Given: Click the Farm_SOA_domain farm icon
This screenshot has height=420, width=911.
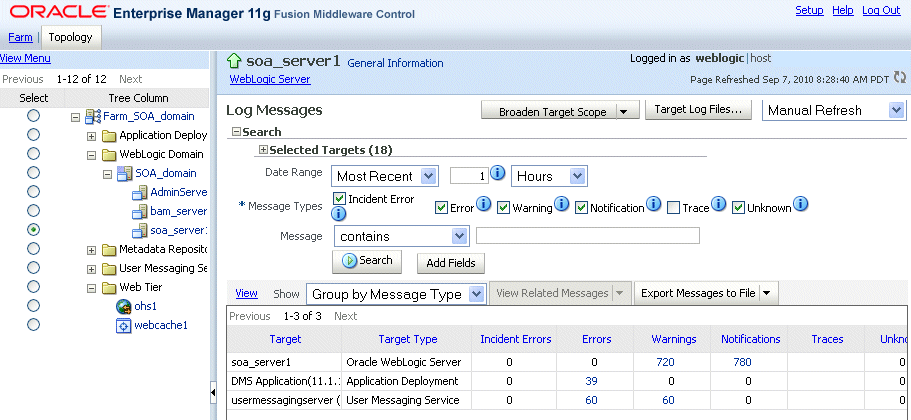Looking at the screenshot, I should click(x=93, y=116).
